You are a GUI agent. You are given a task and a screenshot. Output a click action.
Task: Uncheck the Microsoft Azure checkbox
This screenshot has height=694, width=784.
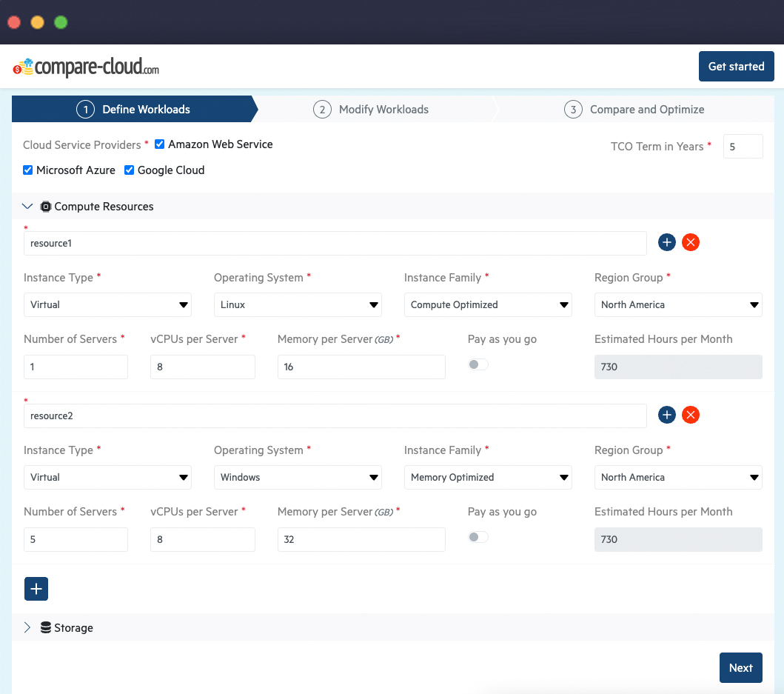[28, 170]
